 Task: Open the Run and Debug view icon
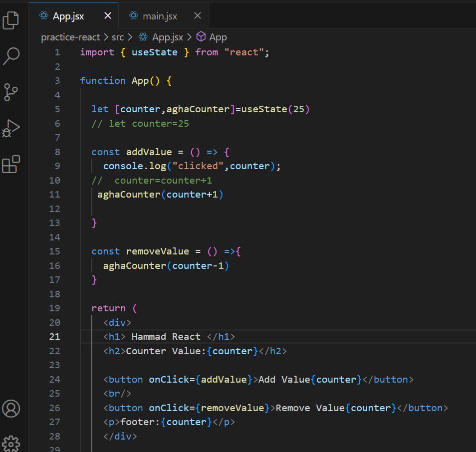click(11, 128)
